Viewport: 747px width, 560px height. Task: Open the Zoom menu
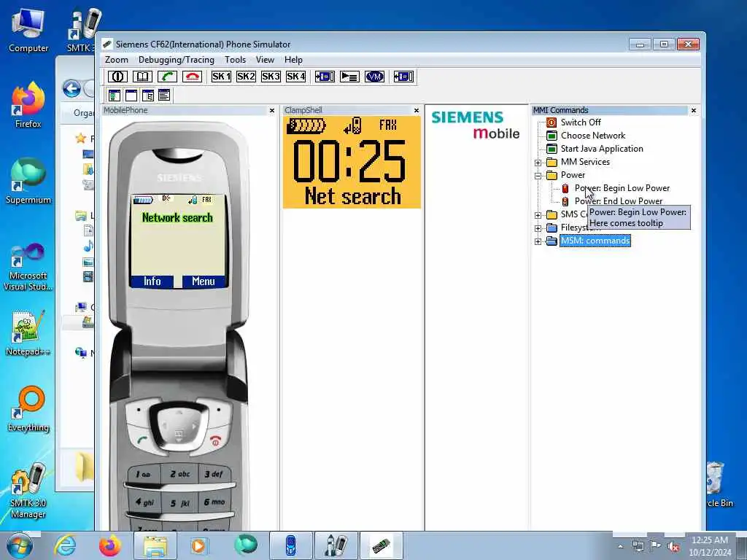pyautogui.click(x=117, y=60)
